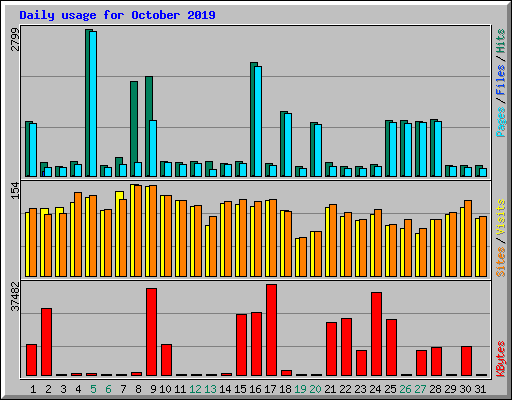Select the orange visits bar for day 30
Screen dimensions: 512x400
[x=468, y=239]
